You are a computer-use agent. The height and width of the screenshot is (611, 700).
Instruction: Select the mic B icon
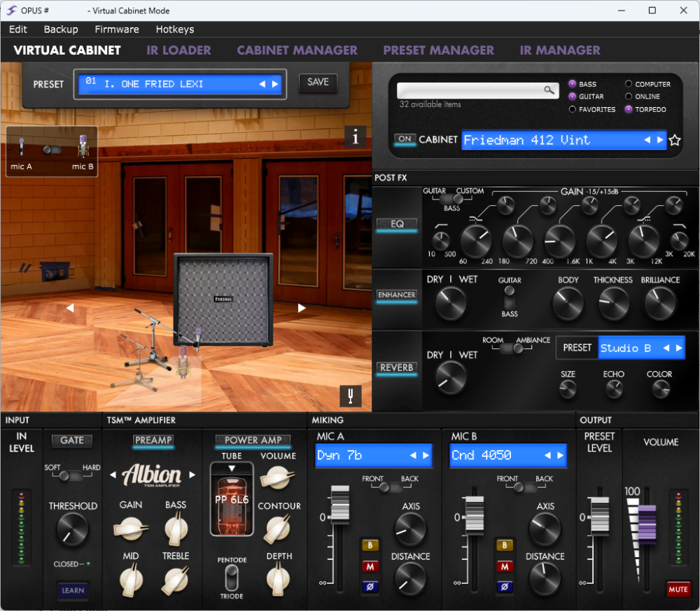[x=83, y=148]
